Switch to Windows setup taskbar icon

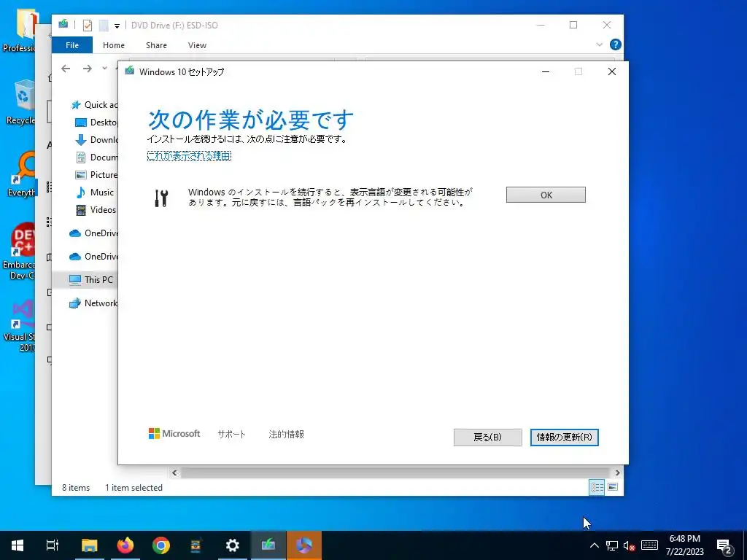[268, 545]
